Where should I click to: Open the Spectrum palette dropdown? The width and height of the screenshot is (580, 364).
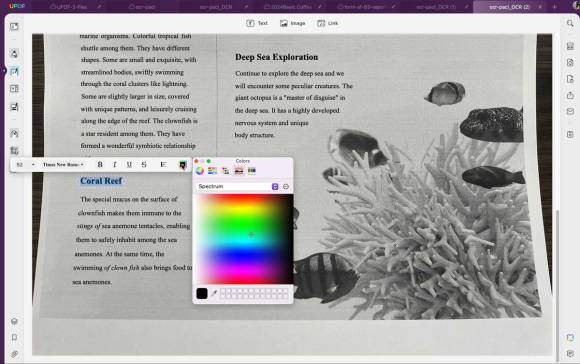pos(237,186)
